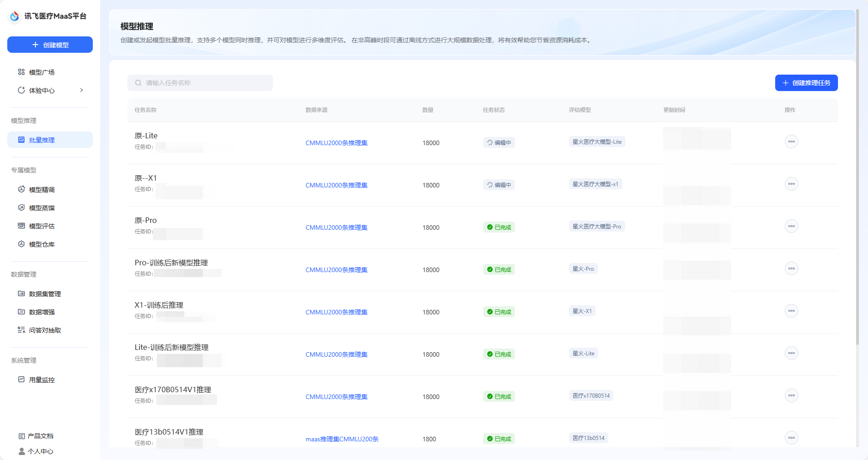Open maas推理集CMMLU200条 link
Screen dimensions: 868x460
[342, 439]
